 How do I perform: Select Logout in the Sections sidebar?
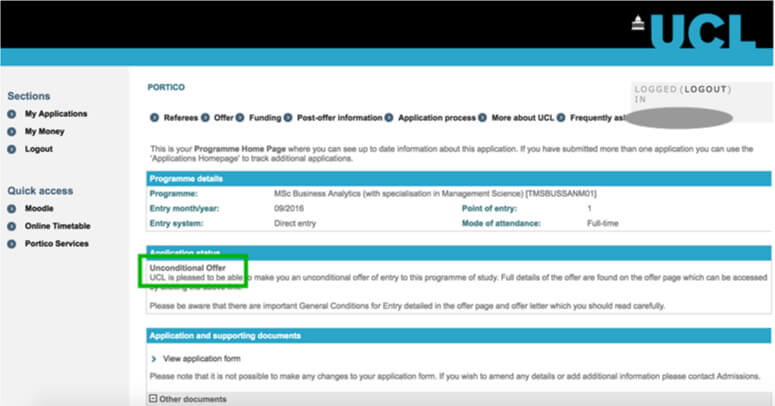[x=39, y=149]
